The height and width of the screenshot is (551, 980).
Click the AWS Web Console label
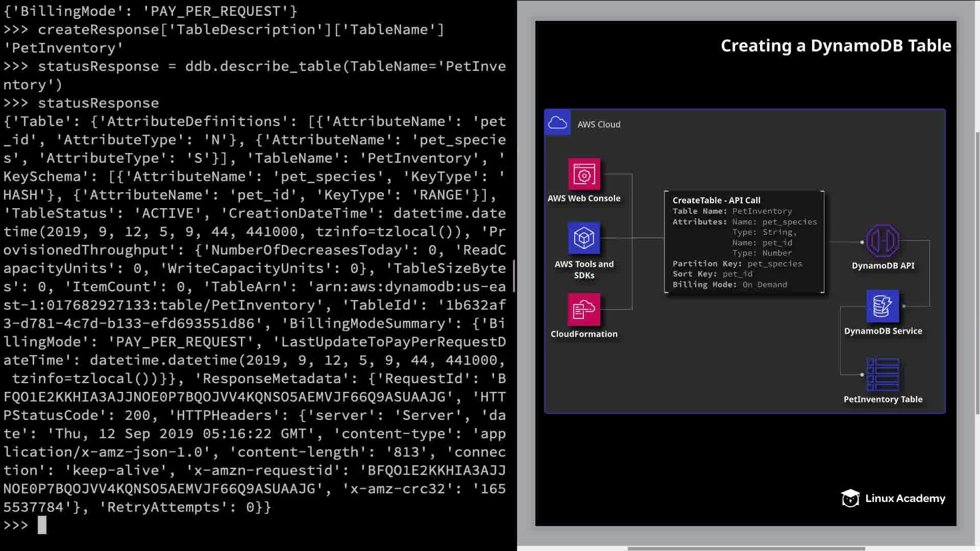click(584, 198)
